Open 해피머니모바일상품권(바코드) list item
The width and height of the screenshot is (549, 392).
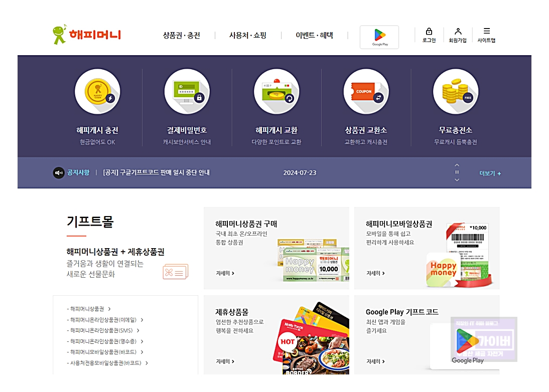[x=105, y=352]
